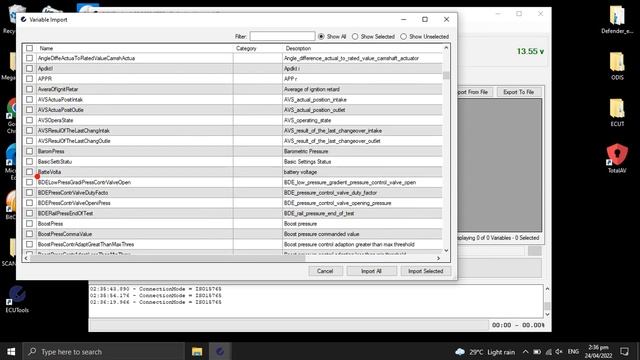Viewport: 640px width, 360px height.
Task: Open the clock showing 2:36 pm
Action: coord(598,351)
